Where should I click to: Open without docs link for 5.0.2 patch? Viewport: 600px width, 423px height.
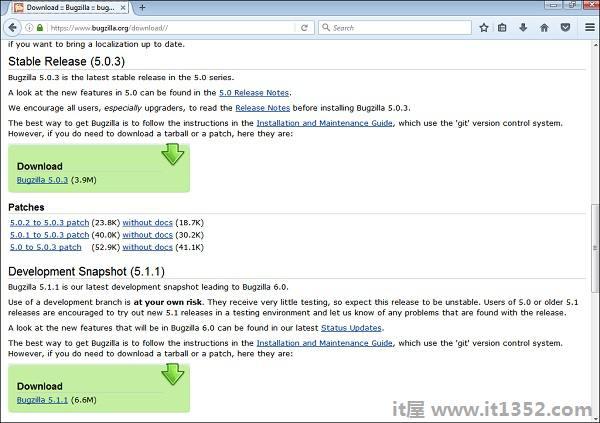(x=148, y=223)
